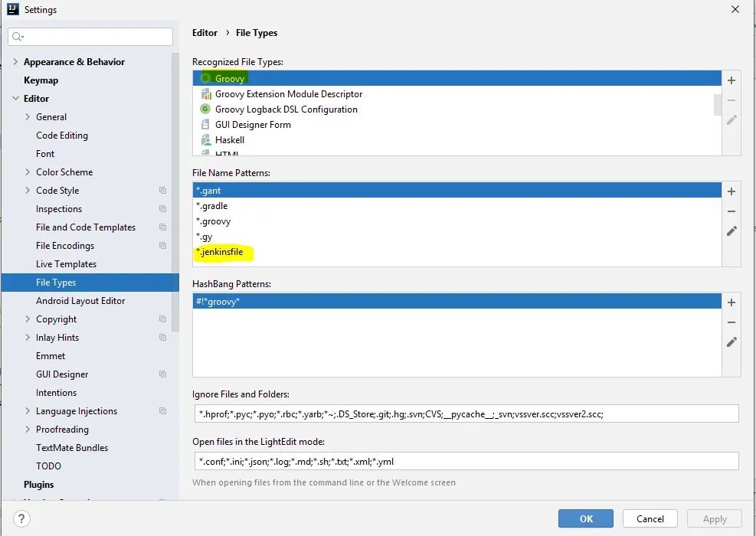
Task: Click the settings search field
Action: coord(90,37)
